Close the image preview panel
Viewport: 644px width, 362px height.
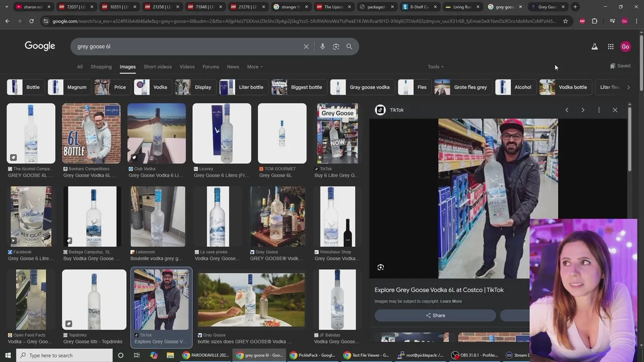click(615, 110)
